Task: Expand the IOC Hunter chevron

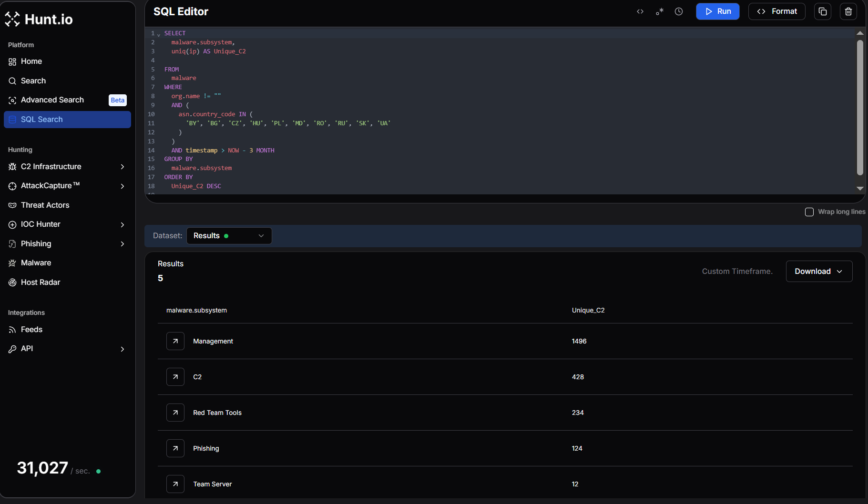Action: click(x=123, y=225)
